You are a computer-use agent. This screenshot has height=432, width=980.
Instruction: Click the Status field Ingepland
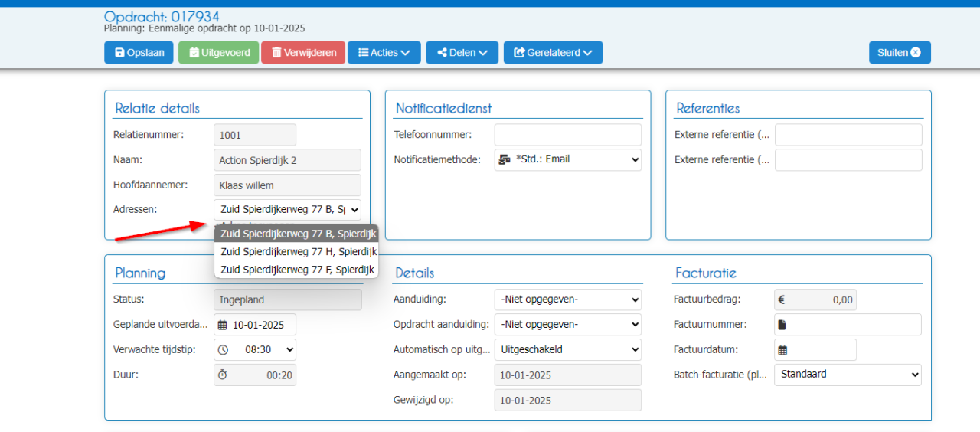pos(287,299)
